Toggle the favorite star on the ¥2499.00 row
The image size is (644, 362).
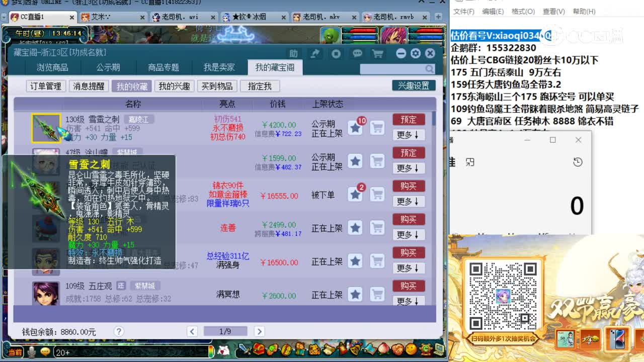(355, 228)
